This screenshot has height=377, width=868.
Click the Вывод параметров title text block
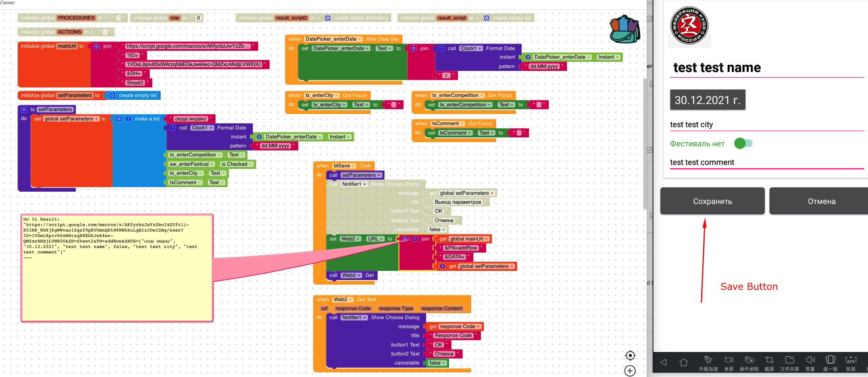(x=458, y=202)
